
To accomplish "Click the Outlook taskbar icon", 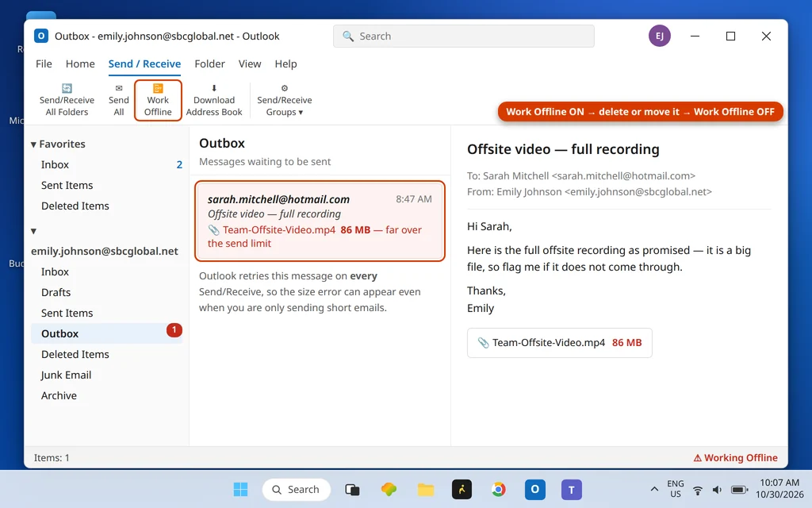I will (535, 489).
